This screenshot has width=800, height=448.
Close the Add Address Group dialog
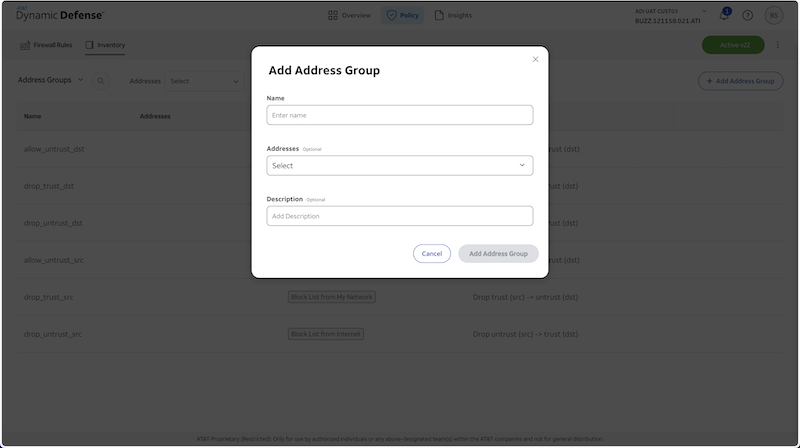pos(535,59)
